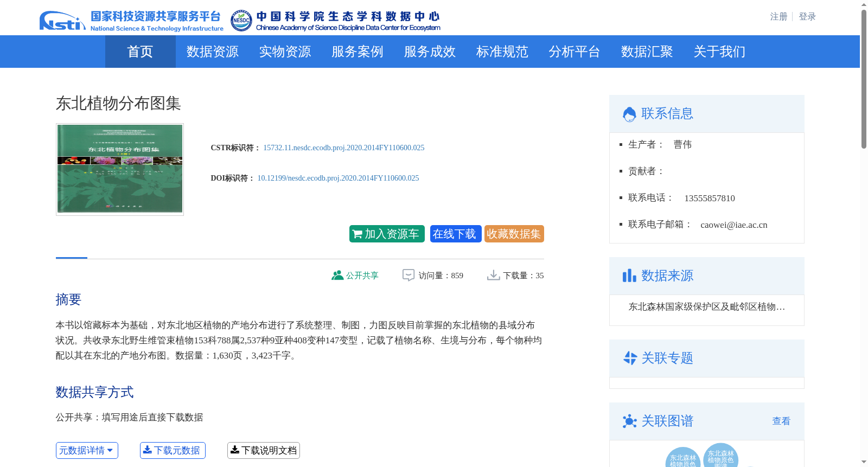
Task: Open the DOI identifier link
Action: [338, 178]
